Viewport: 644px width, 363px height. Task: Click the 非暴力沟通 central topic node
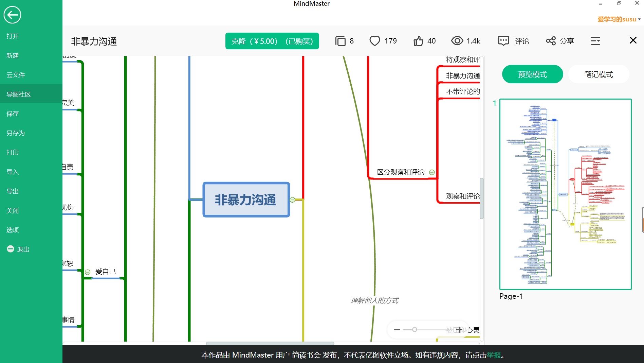click(246, 200)
